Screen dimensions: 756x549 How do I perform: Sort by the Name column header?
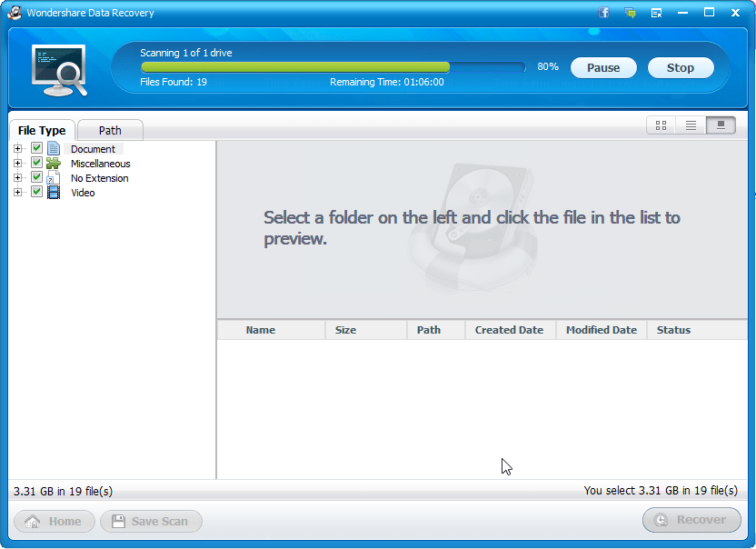click(x=272, y=330)
